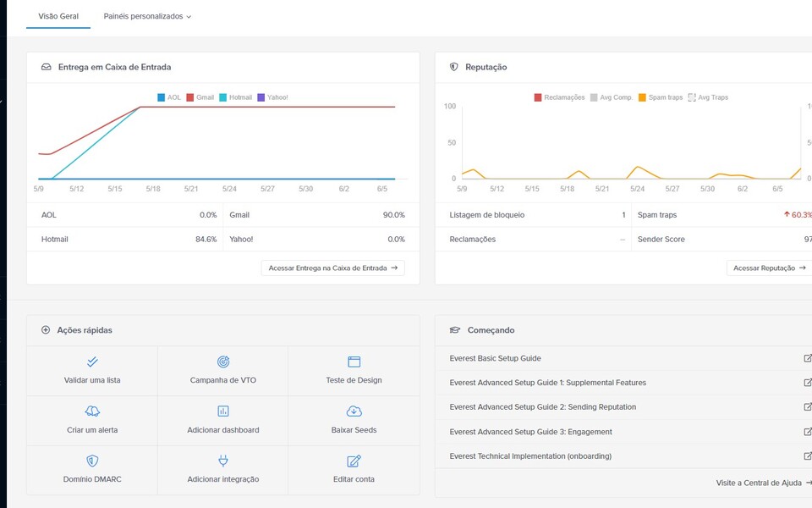
Task: Click the Teste de Design window icon
Action: [354, 362]
